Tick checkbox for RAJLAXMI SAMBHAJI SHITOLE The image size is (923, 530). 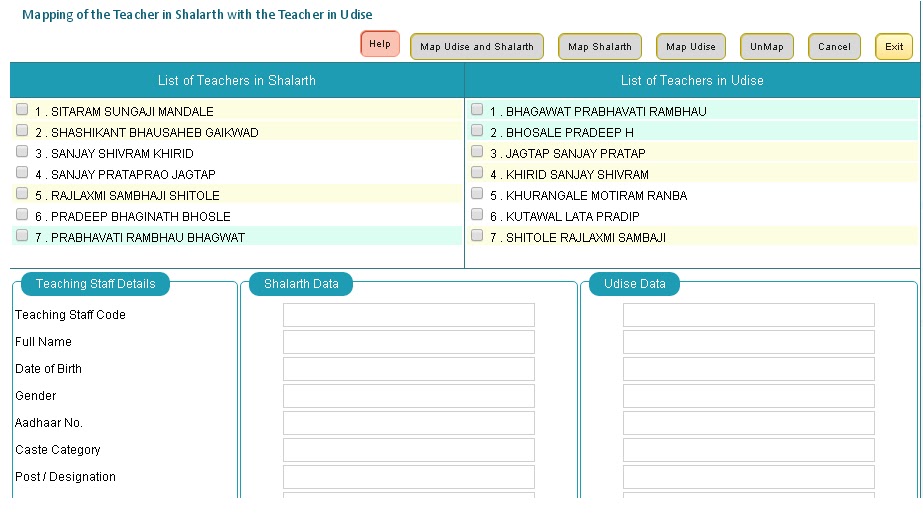[x=22, y=193]
